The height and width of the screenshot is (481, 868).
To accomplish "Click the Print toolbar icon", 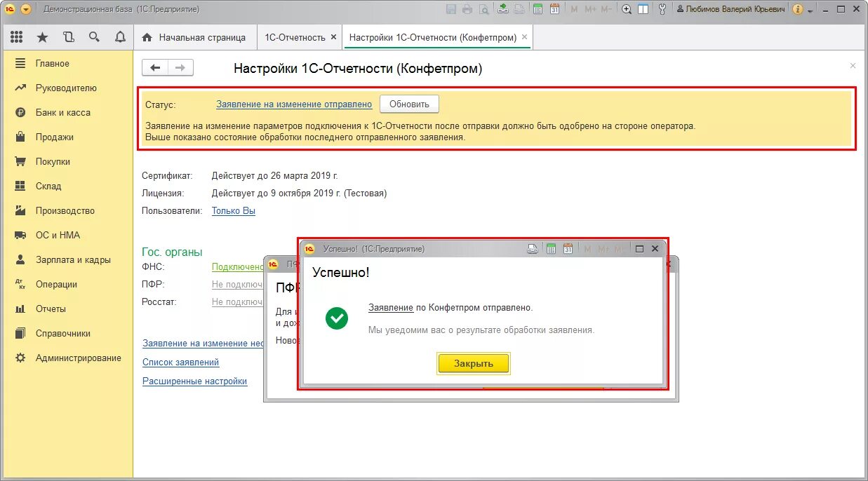I will pyautogui.click(x=467, y=9).
